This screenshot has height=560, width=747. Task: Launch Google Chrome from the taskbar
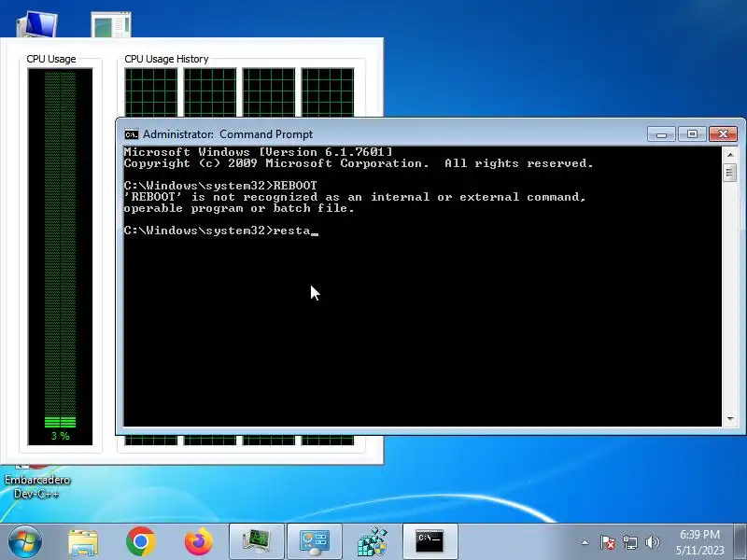(141, 541)
